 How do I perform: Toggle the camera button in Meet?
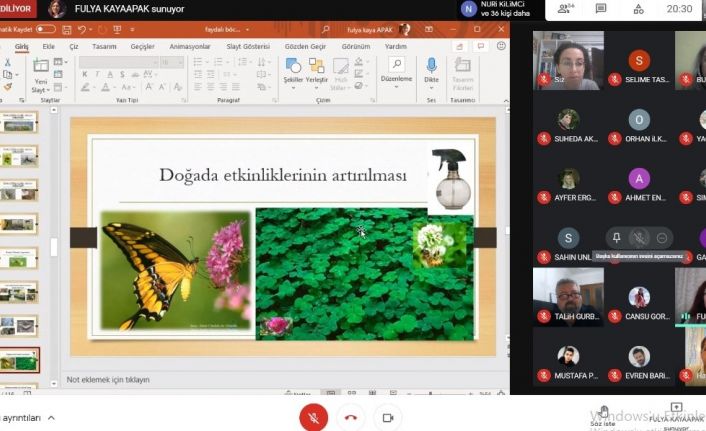click(388, 418)
